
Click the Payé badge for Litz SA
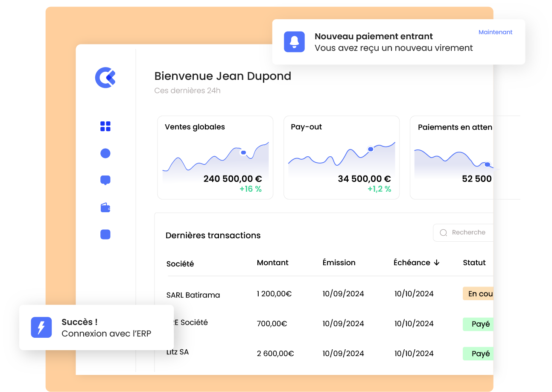480,354
